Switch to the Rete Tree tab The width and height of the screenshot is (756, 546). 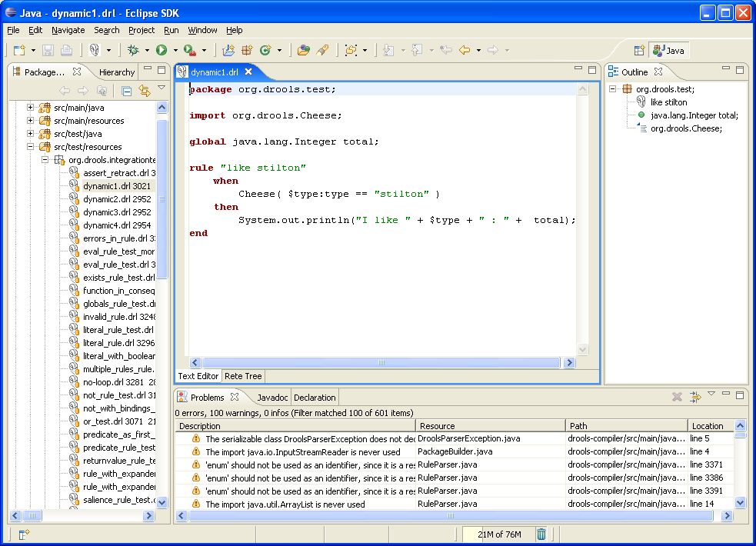point(243,376)
